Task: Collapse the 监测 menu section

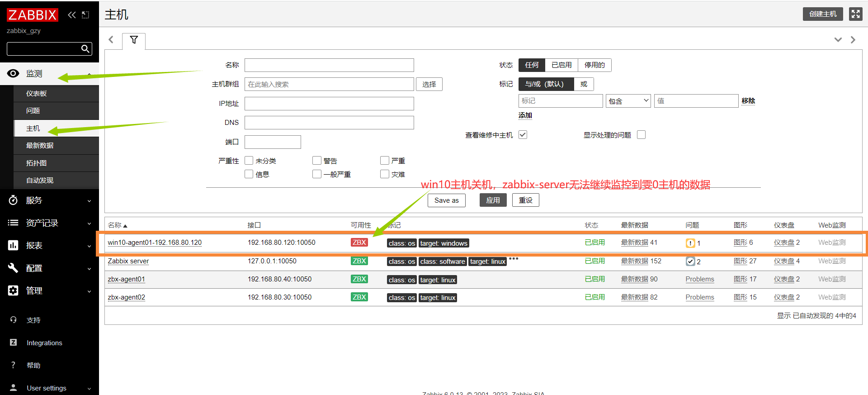Action: (89, 74)
